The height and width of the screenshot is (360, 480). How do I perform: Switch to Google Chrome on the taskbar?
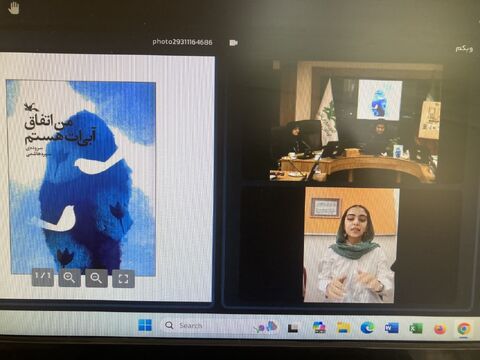click(464, 329)
